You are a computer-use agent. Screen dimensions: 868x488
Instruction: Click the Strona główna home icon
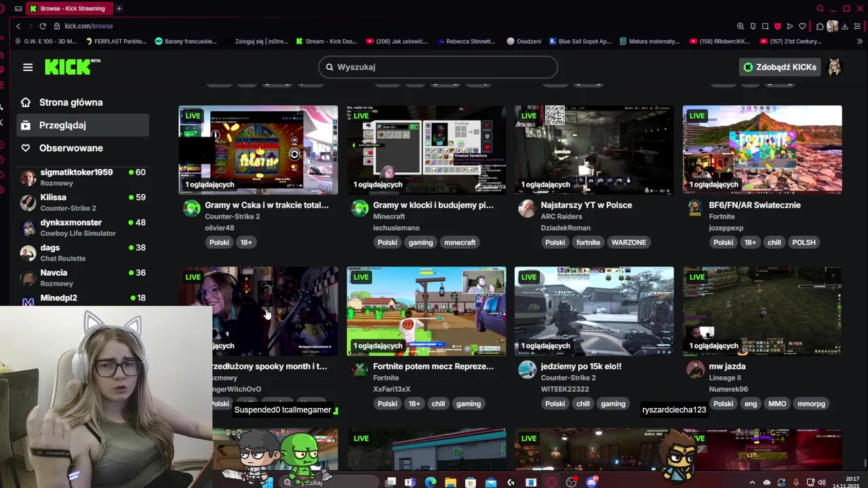(x=26, y=102)
